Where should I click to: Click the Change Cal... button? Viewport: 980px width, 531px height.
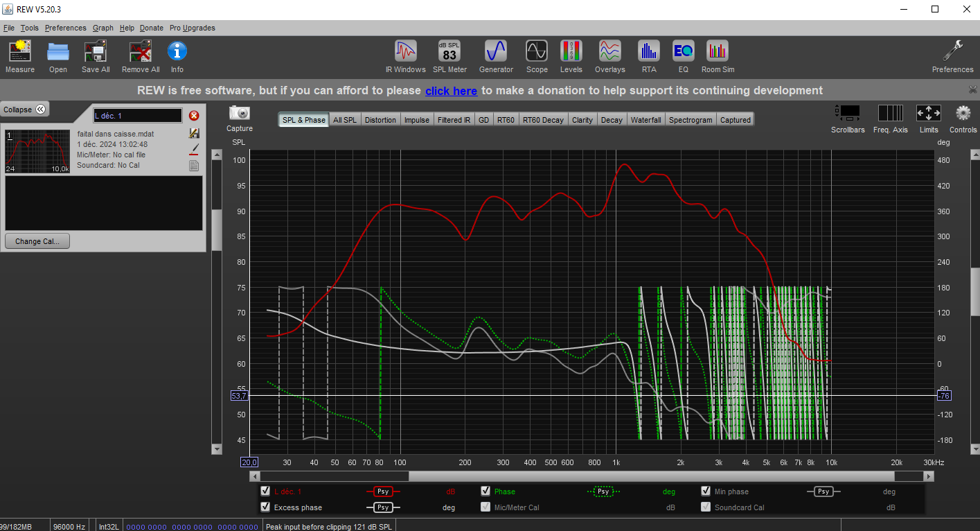click(37, 241)
